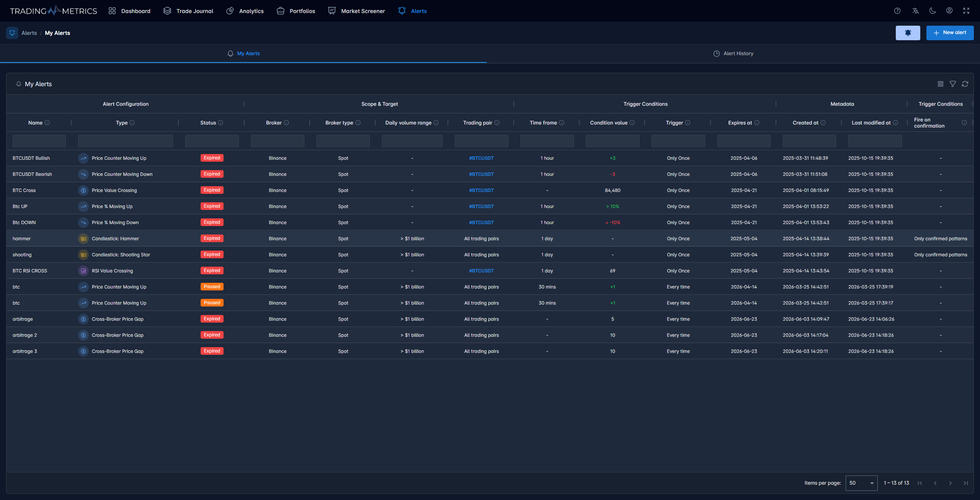Select the My Alerts tab
Viewport: 980px width, 500px height.
243,54
